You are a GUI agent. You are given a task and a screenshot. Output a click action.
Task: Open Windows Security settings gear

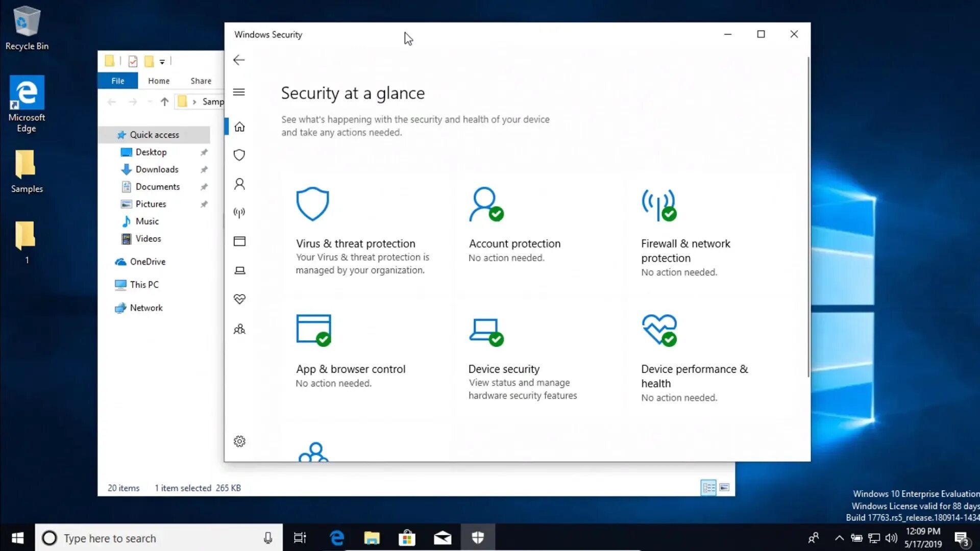coord(239,441)
